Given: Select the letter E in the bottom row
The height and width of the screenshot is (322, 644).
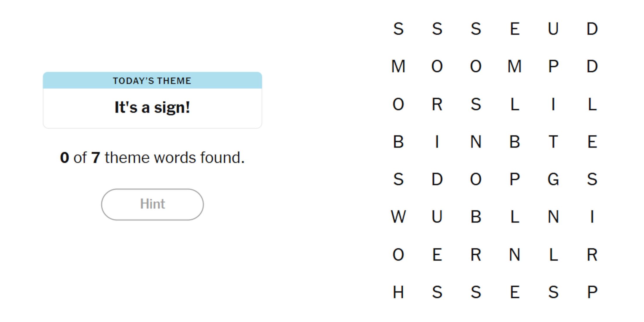Looking at the screenshot, I should pos(515,292).
